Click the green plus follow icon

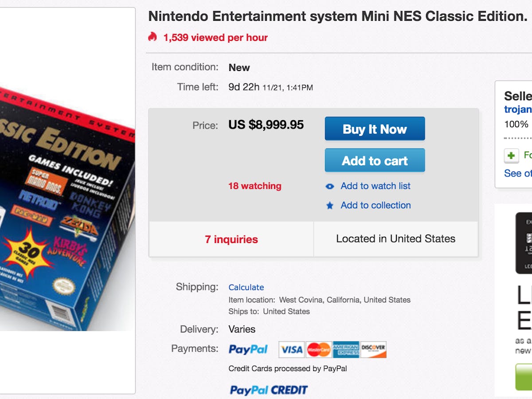(x=512, y=156)
